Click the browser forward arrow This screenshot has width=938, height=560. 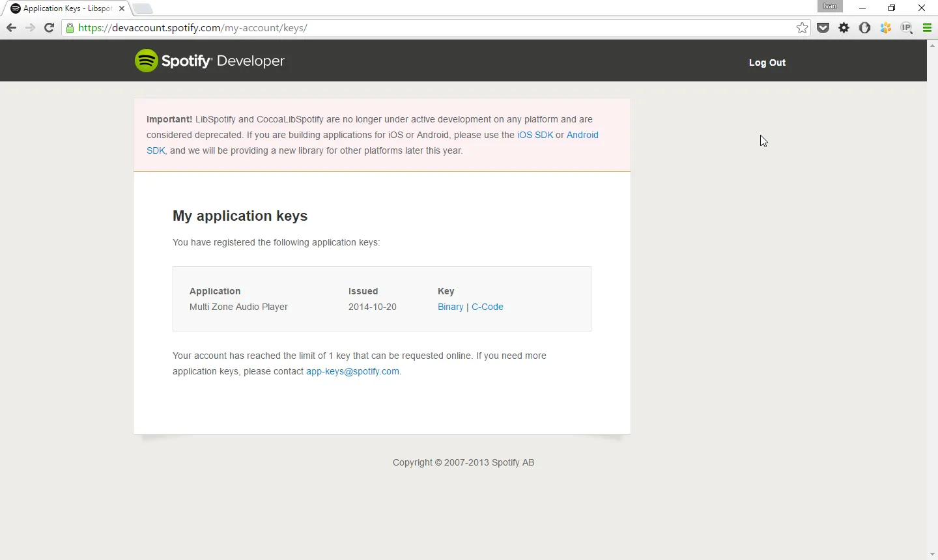click(30, 28)
